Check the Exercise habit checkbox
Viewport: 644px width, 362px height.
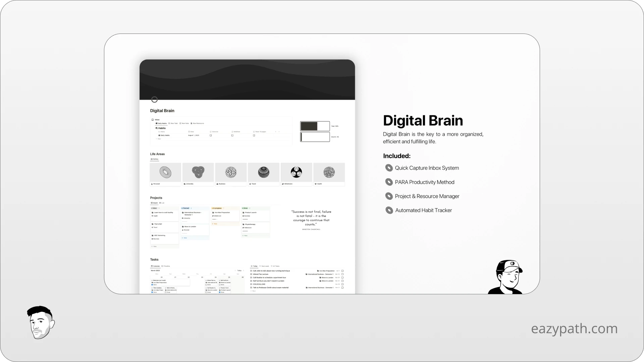(211, 135)
